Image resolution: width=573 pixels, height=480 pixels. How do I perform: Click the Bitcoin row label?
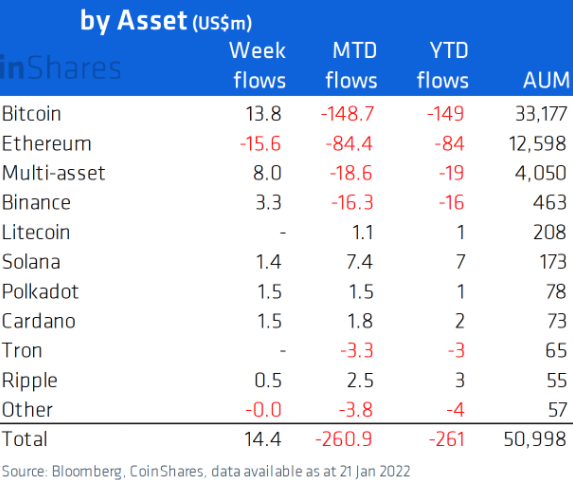click(x=31, y=114)
